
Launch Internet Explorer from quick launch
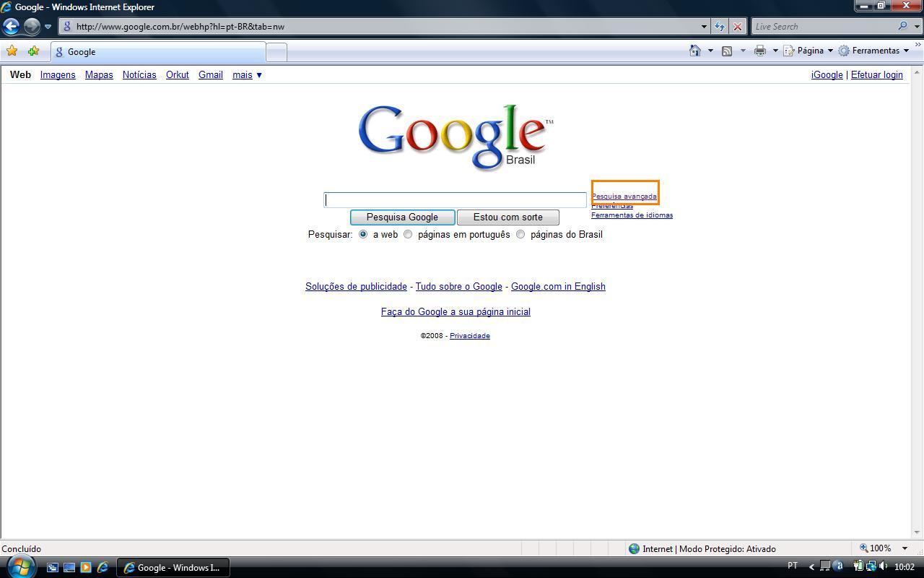click(103, 567)
